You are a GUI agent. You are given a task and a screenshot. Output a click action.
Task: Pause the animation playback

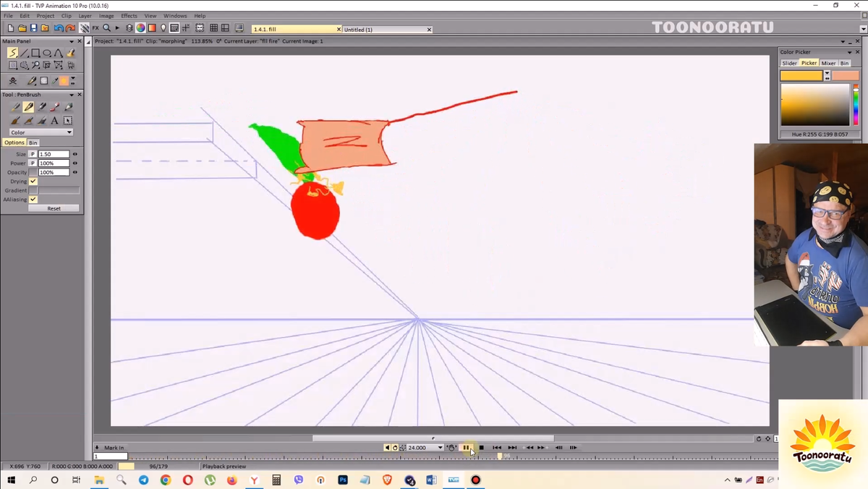click(467, 448)
